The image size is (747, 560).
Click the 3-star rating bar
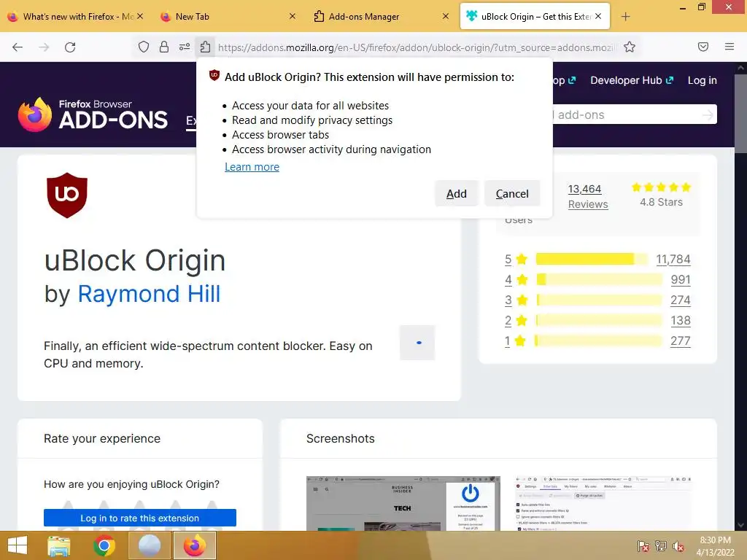[x=599, y=300]
